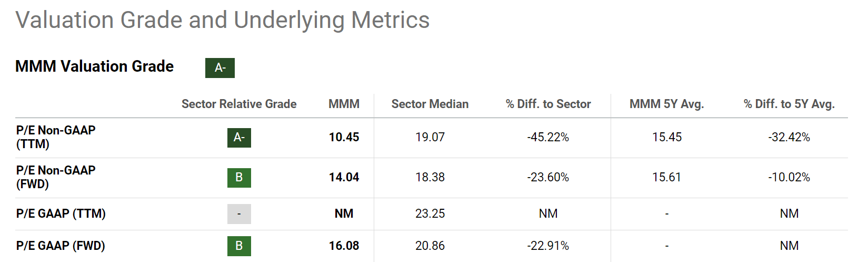Click the B grade badge for P/E GAAP (FWD)
The width and height of the screenshot is (868, 262).
pyautogui.click(x=239, y=246)
